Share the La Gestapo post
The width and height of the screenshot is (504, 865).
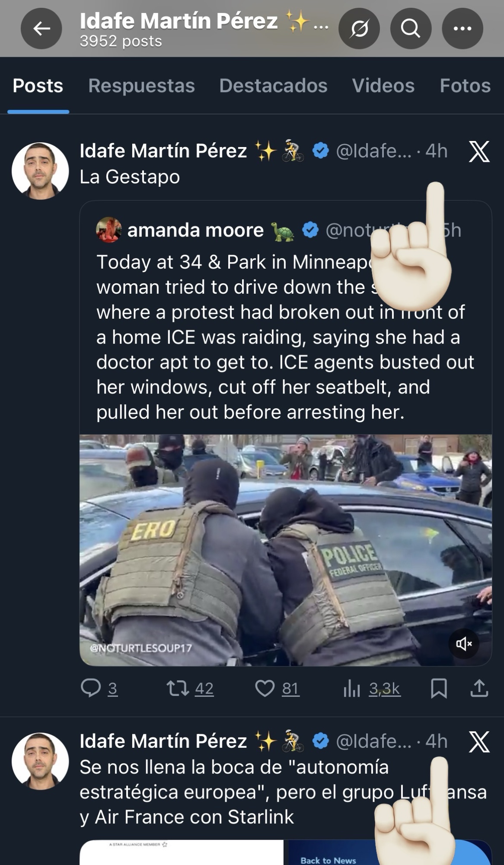pyautogui.click(x=479, y=688)
